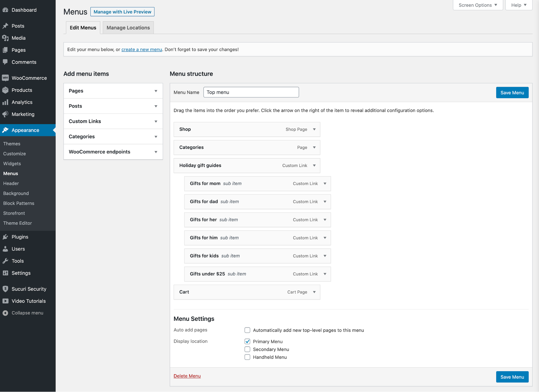This screenshot has height=392, width=539.
Task: Click the Sucuri Security shield icon
Action: [5, 289]
